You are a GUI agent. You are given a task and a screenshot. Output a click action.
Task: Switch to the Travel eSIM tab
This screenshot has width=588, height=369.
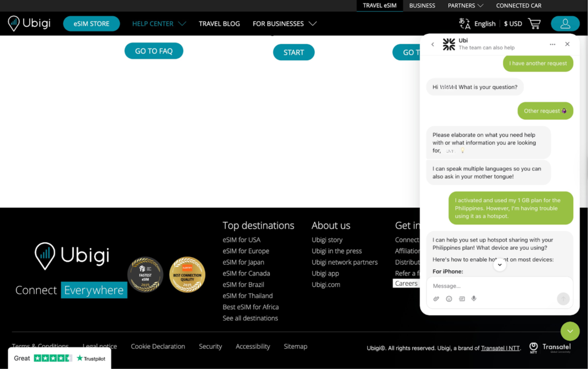pos(380,6)
